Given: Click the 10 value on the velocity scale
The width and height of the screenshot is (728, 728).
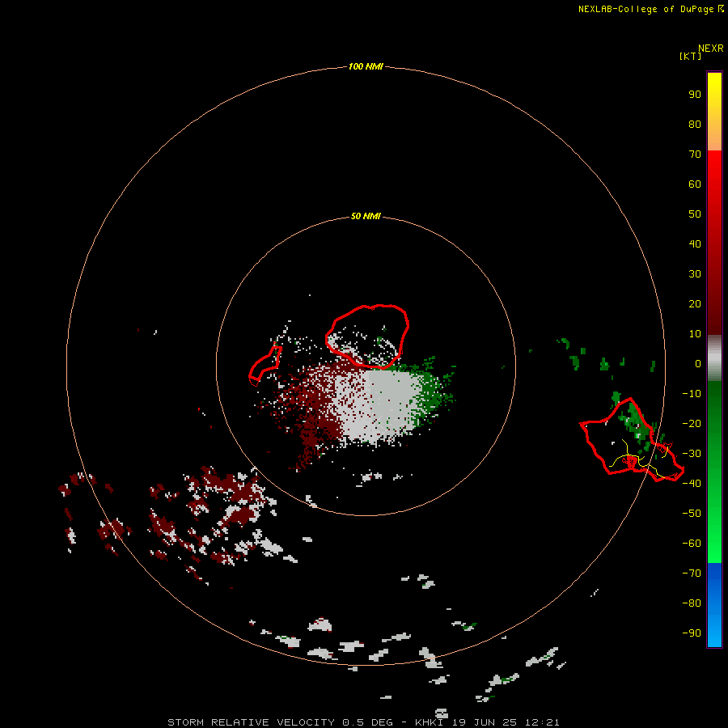Looking at the screenshot, I should click(695, 334).
